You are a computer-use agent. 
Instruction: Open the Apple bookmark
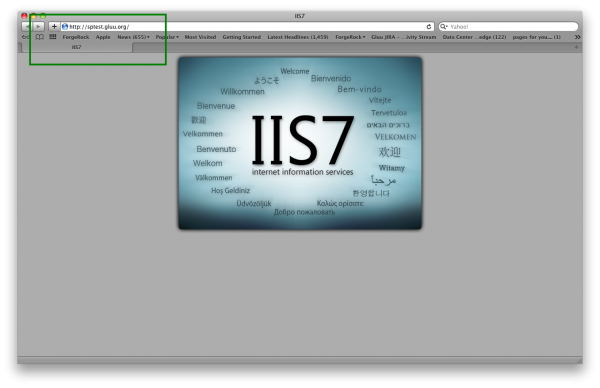[x=103, y=37]
